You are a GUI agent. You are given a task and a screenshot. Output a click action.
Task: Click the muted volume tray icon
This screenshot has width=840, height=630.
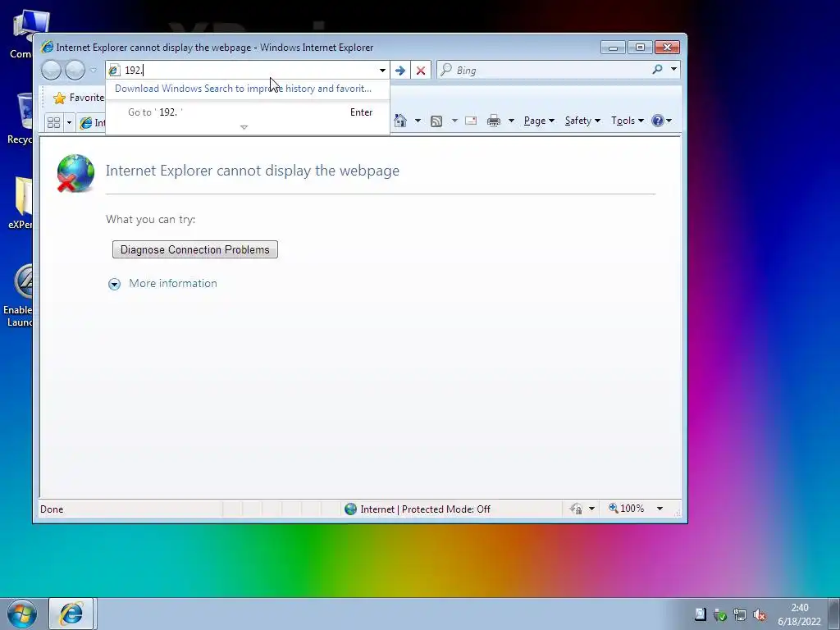point(759,615)
